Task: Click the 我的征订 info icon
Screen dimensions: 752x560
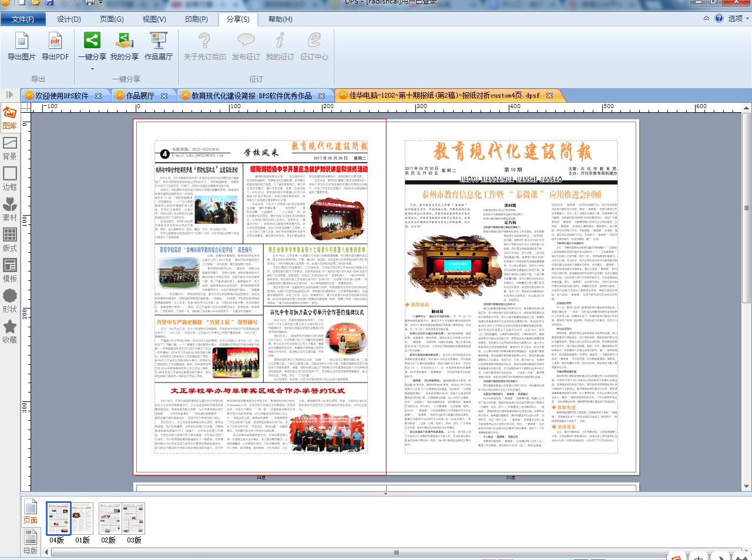Action: [280, 41]
